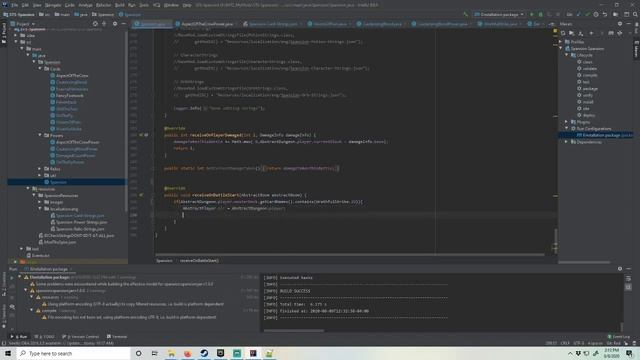Locate current file with Project panel crosshair icon

click(95, 24)
